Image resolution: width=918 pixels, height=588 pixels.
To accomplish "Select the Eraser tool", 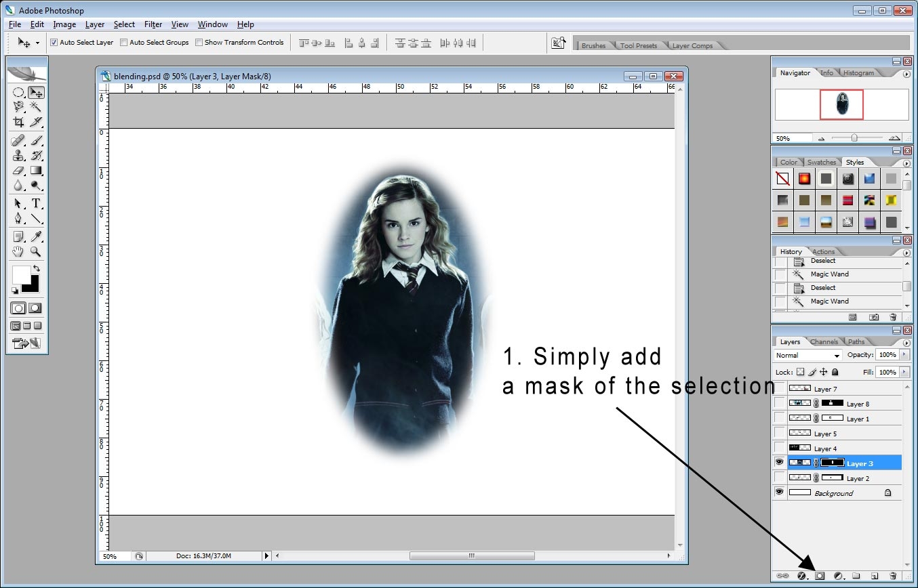I will (x=18, y=171).
